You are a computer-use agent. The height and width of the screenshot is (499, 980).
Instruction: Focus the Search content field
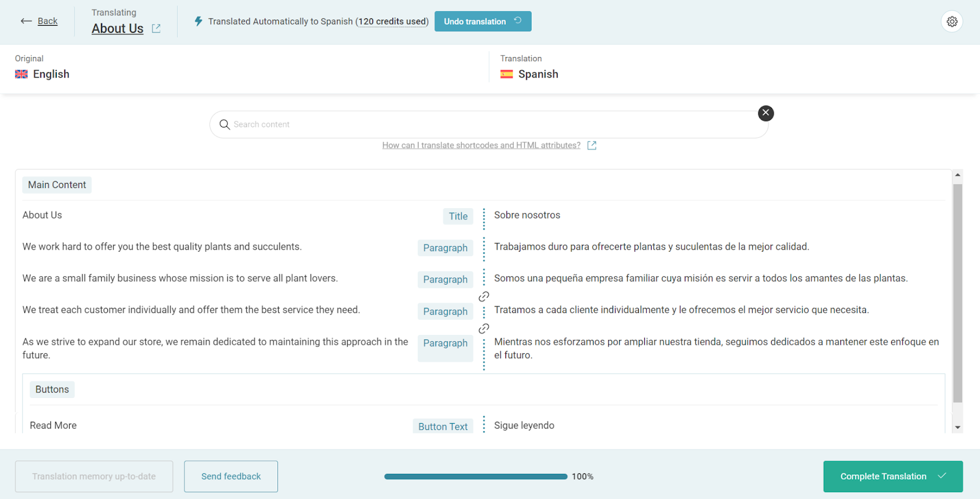[489, 124]
